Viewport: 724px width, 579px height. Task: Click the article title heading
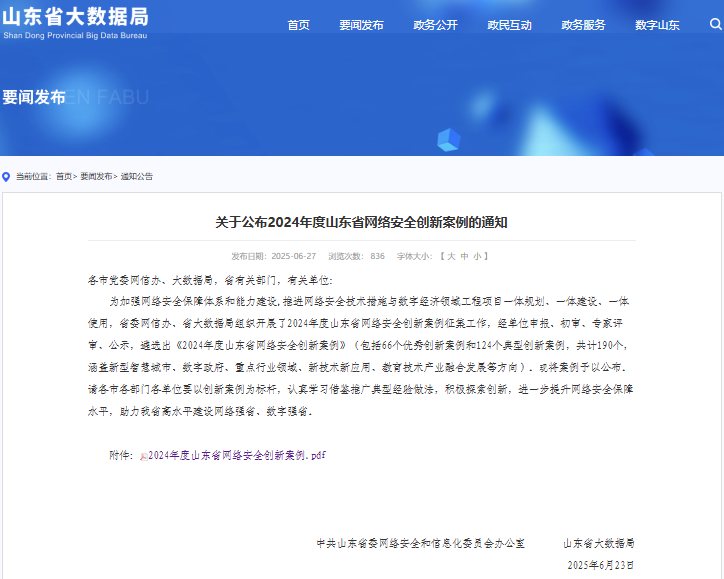(x=362, y=222)
